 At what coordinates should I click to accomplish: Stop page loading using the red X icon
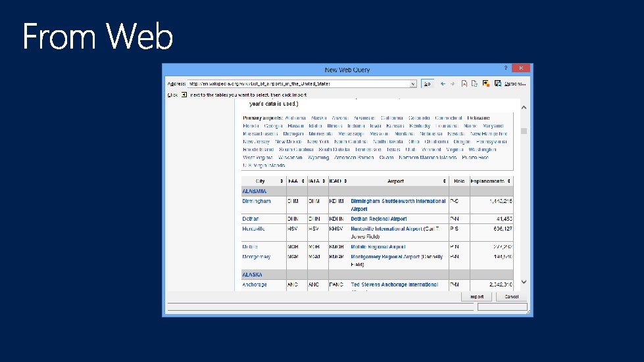(464, 83)
